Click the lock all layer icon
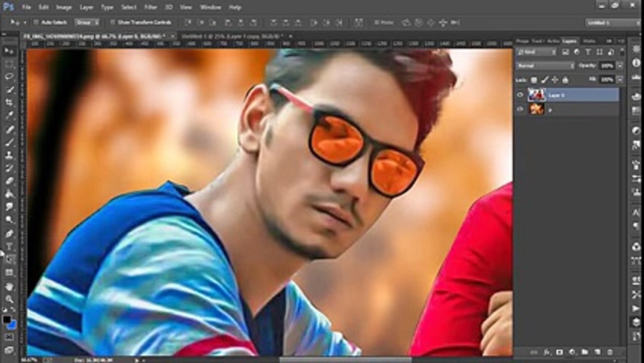Image resolution: width=644 pixels, height=363 pixels. 565,80
